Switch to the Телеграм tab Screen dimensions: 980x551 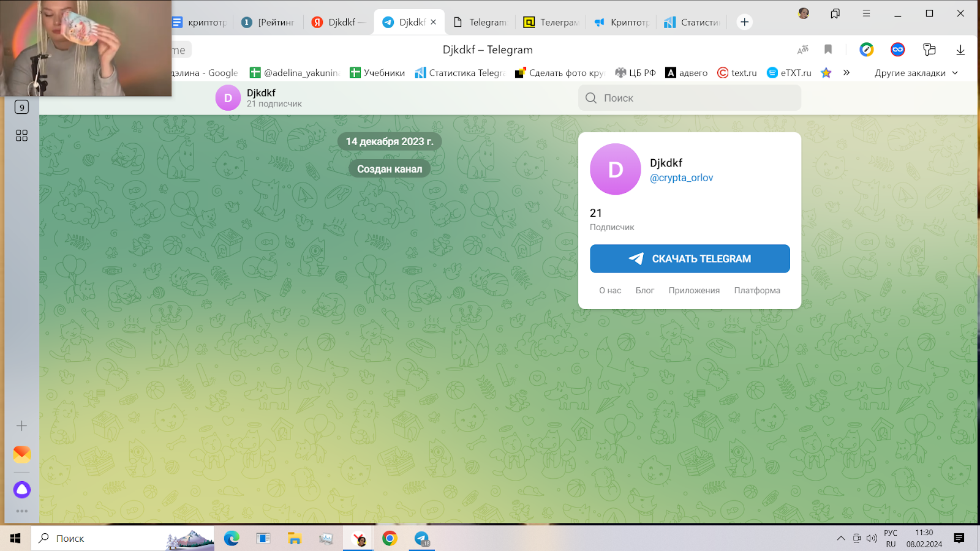coord(551,22)
